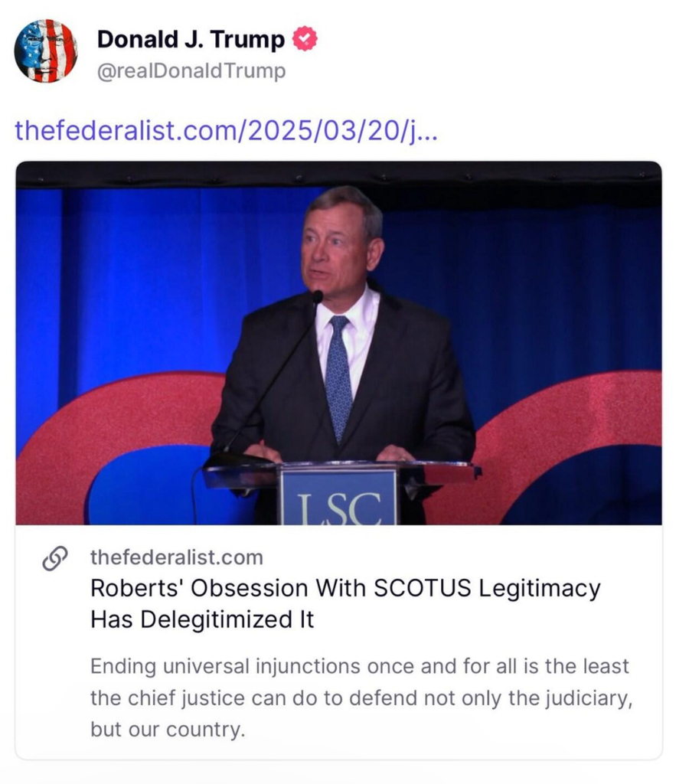The height and width of the screenshot is (784, 689).
Task: Open the "Roberts' Obsession With SCOTUS Legitimacy" headline
Action: pos(345,589)
